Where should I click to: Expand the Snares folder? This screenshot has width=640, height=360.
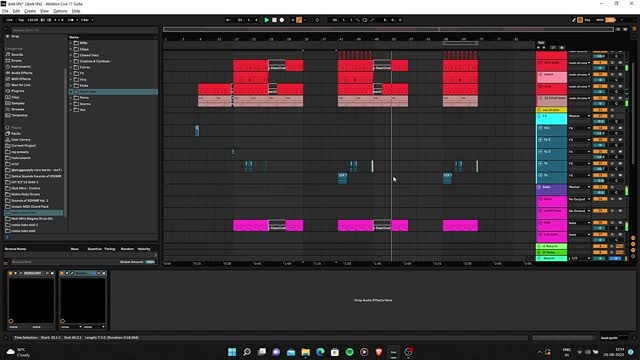pos(71,104)
